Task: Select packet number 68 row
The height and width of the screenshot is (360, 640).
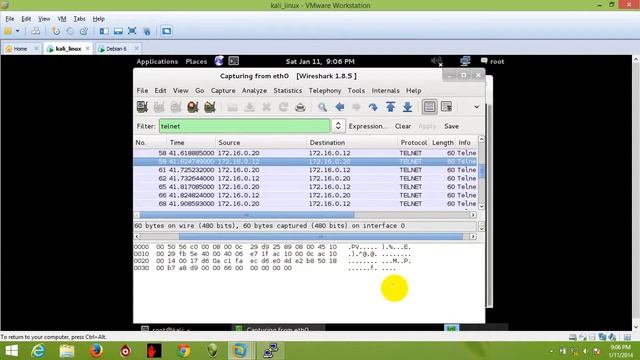Action: (x=305, y=203)
